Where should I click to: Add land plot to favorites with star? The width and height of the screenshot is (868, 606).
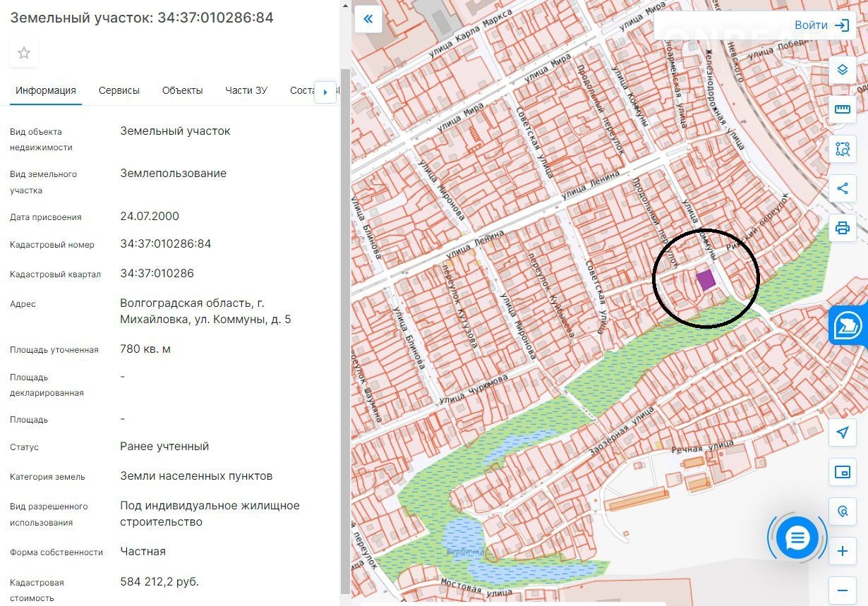(x=24, y=53)
